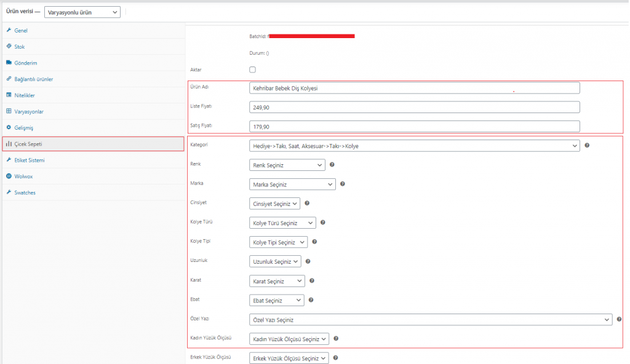The width and height of the screenshot is (630, 364).
Task: Open the Renk Seçiniz dropdown
Action: [287, 165]
